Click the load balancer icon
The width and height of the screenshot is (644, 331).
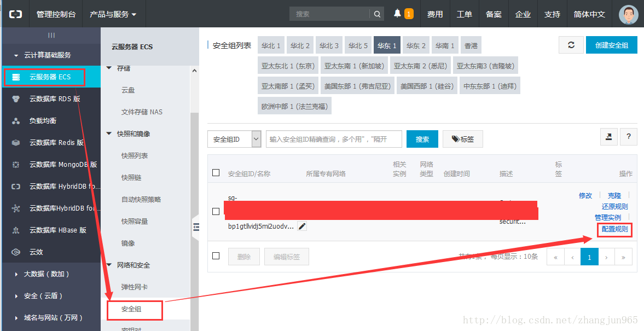click(x=16, y=121)
